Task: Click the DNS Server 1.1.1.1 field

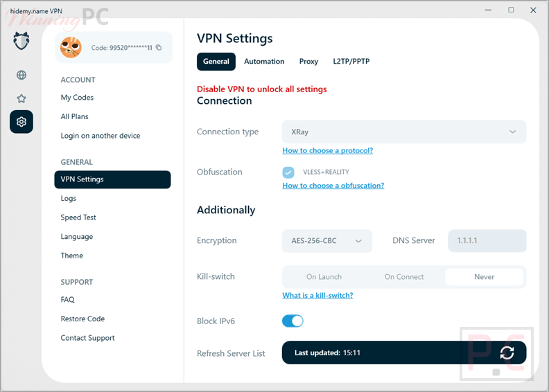Action: 487,240
